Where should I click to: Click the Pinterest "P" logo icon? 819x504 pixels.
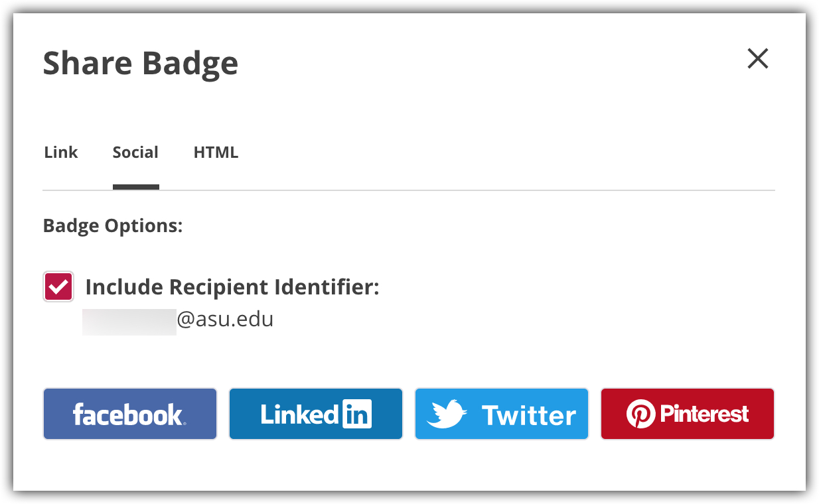[640, 414]
